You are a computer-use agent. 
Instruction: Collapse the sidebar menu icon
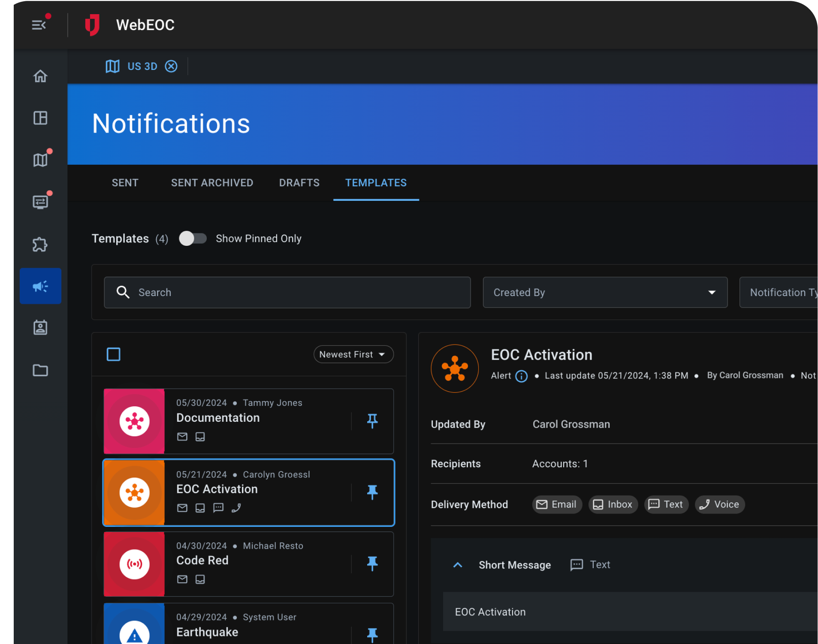point(39,25)
